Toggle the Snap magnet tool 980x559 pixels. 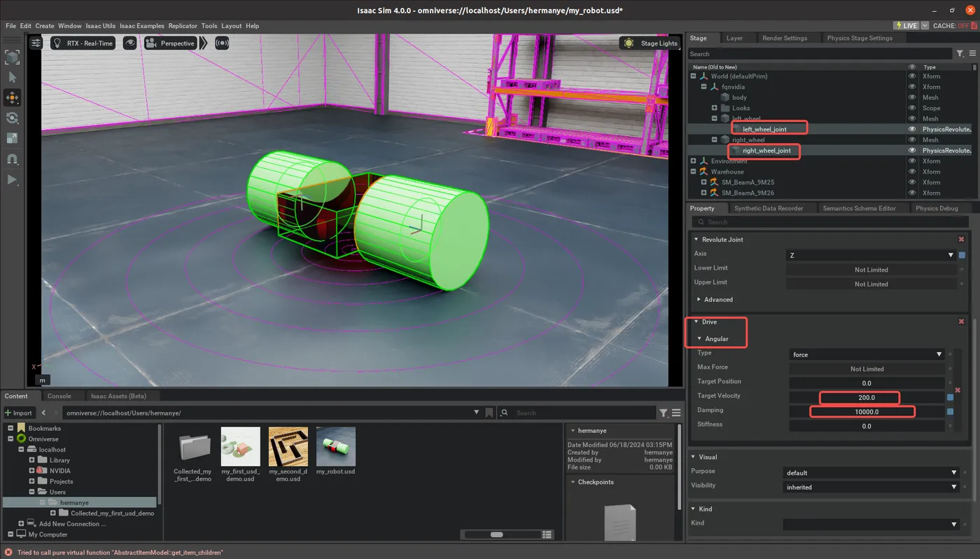12,159
